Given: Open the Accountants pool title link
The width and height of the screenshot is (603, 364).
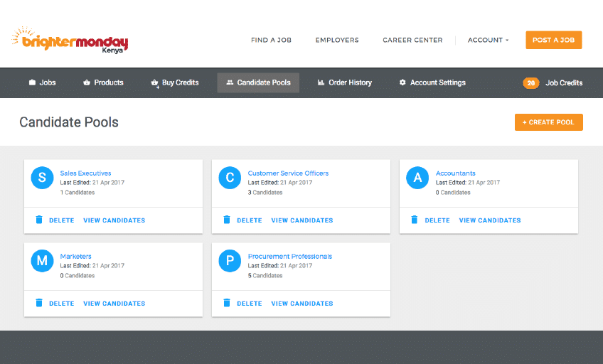Looking at the screenshot, I should coord(455,173).
